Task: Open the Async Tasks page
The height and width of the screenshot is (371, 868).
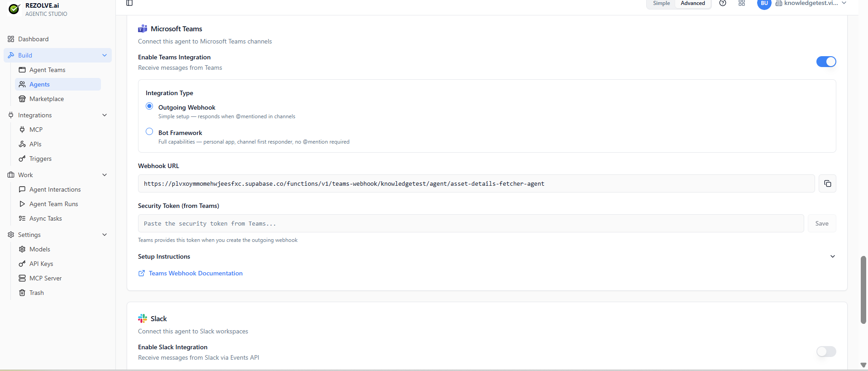Action: (58, 218)
